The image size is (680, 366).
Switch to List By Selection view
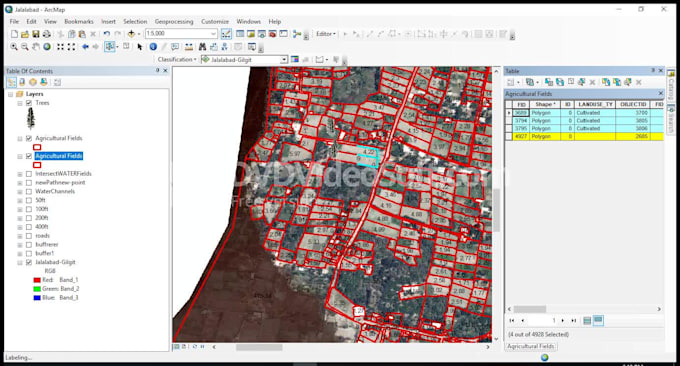[43, 82]
